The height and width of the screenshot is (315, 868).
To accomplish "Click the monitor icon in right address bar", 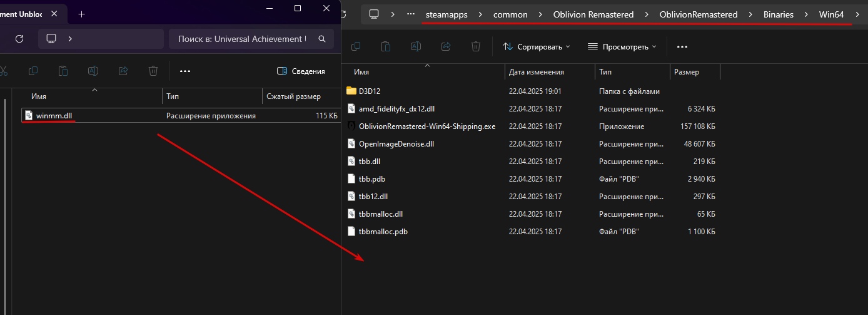I will tap(374, 14).
